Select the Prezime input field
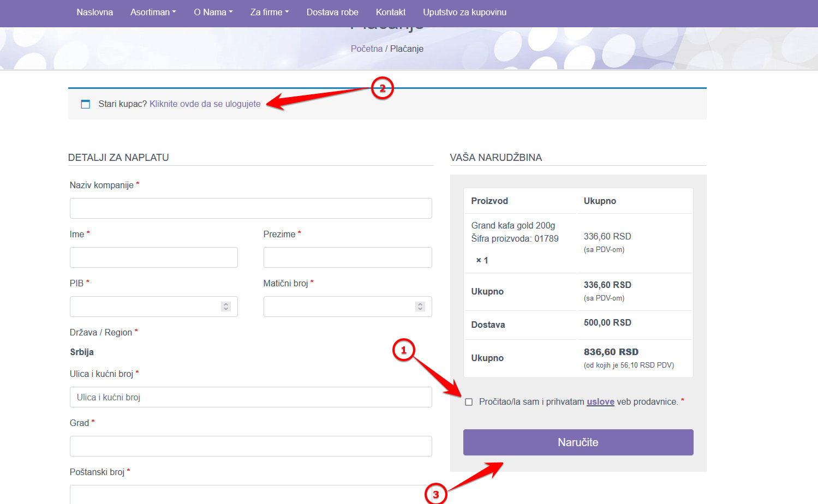Viewport: 818px width, 504px height. pos(348,257)
